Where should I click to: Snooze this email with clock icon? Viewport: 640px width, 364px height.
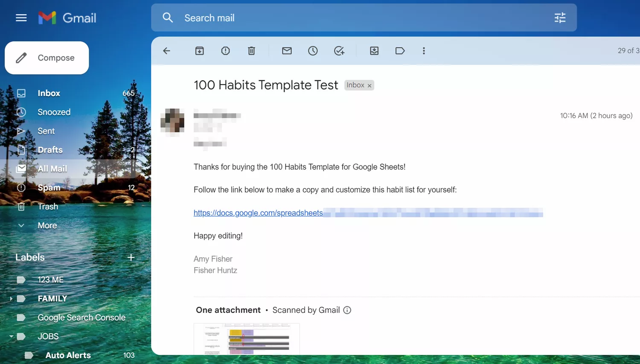pyautogui.click(x=313, y=51)
